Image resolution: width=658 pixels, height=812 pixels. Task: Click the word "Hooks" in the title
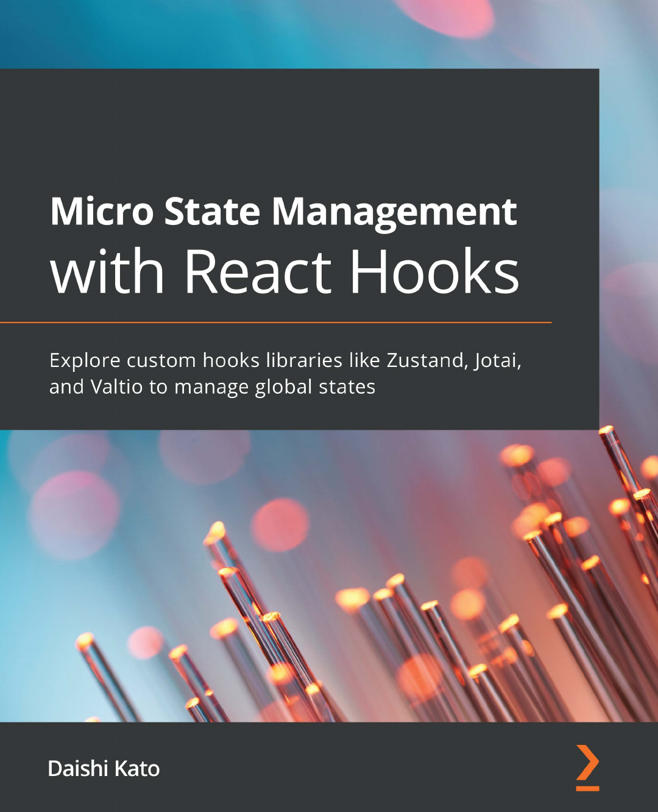point(434,271)
